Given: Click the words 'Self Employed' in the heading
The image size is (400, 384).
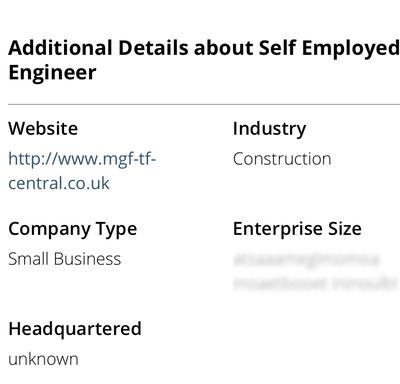Looking at the screenshot, I should pos(329,48).
